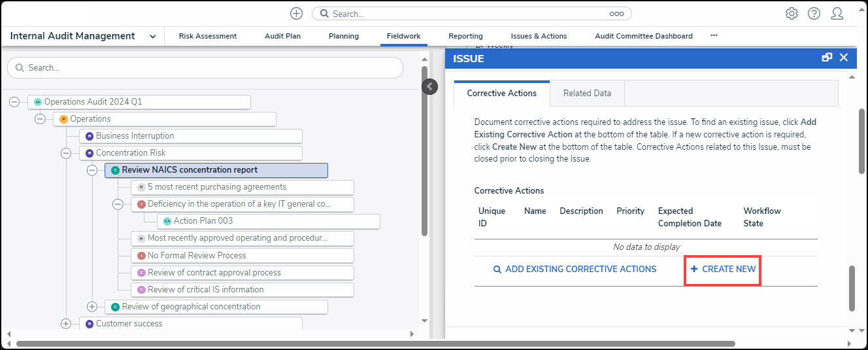Collapse the tree panel with arrow button

[429, 86]
